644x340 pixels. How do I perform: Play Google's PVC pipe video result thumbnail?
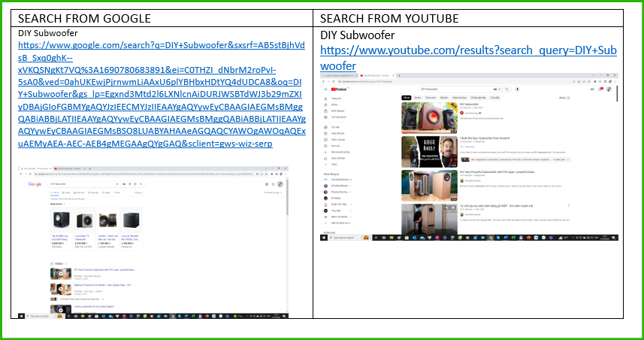coord(61,274)
